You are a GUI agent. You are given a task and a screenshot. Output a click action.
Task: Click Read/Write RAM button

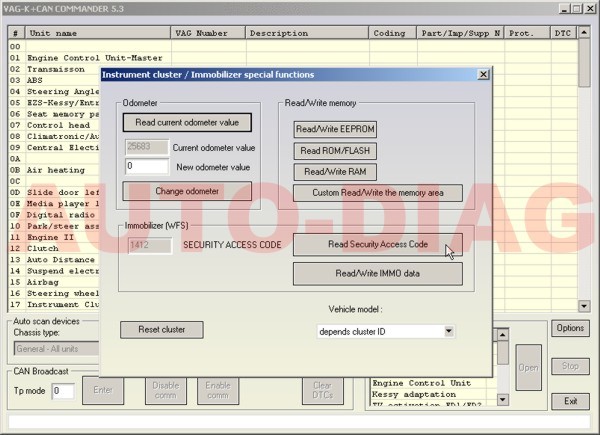pyautogui.click(x=335, y=172)
